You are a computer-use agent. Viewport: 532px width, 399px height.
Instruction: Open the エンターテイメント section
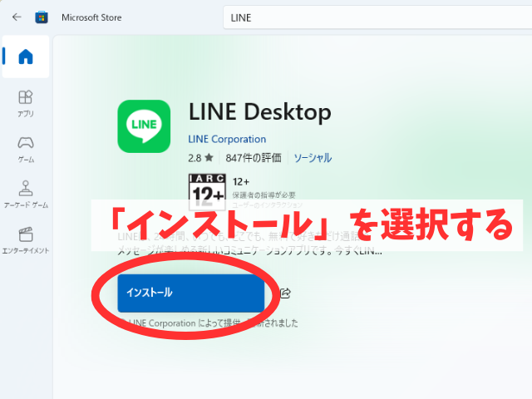coord(26,240)
